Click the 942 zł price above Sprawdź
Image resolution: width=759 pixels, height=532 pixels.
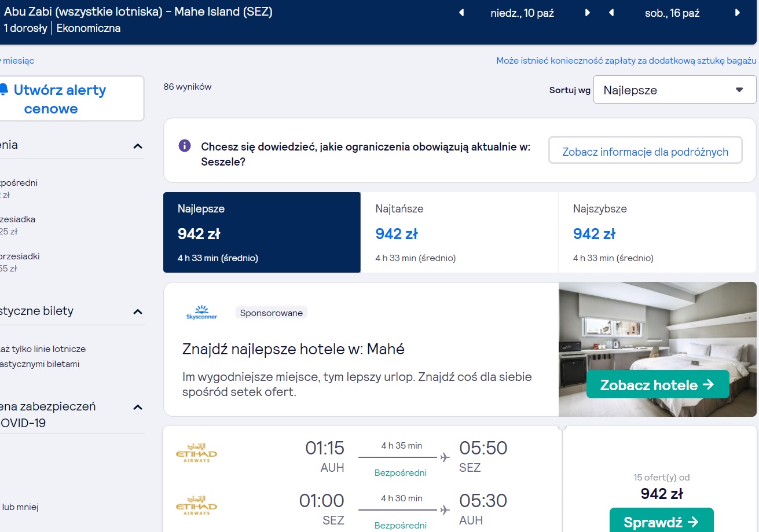coord(662,494)
